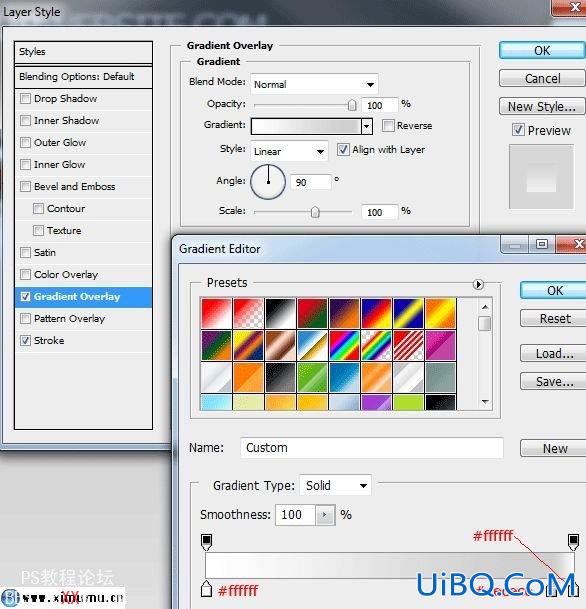The image size is (586, 609).
Task: Select the transparent rainbow gradient preset
Action: 376,345
